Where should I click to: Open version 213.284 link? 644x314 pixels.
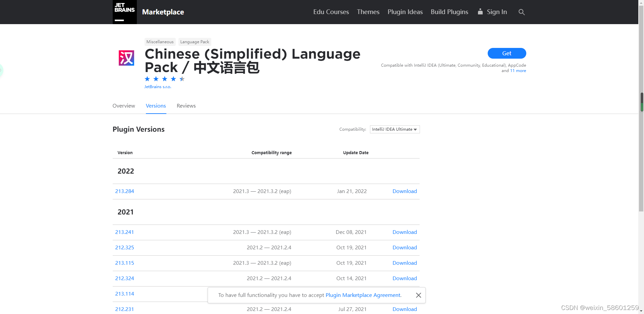[125, 191]
